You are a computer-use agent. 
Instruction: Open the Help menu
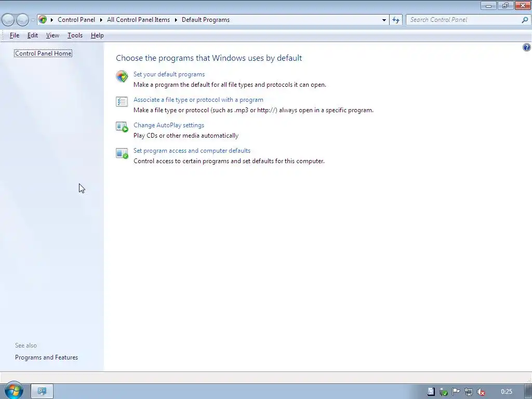coord(97,35)
